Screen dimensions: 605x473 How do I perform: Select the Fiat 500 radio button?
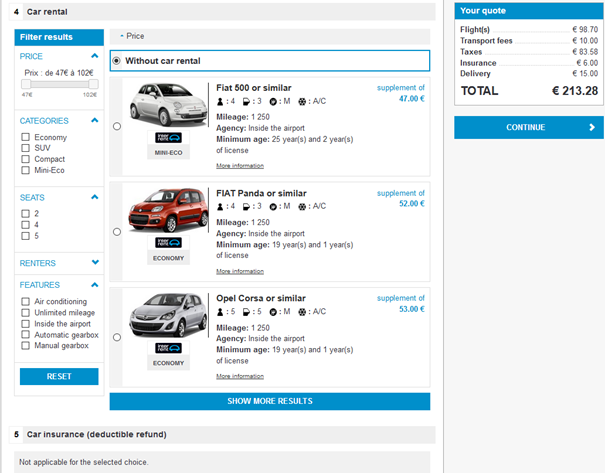point(118,126)
